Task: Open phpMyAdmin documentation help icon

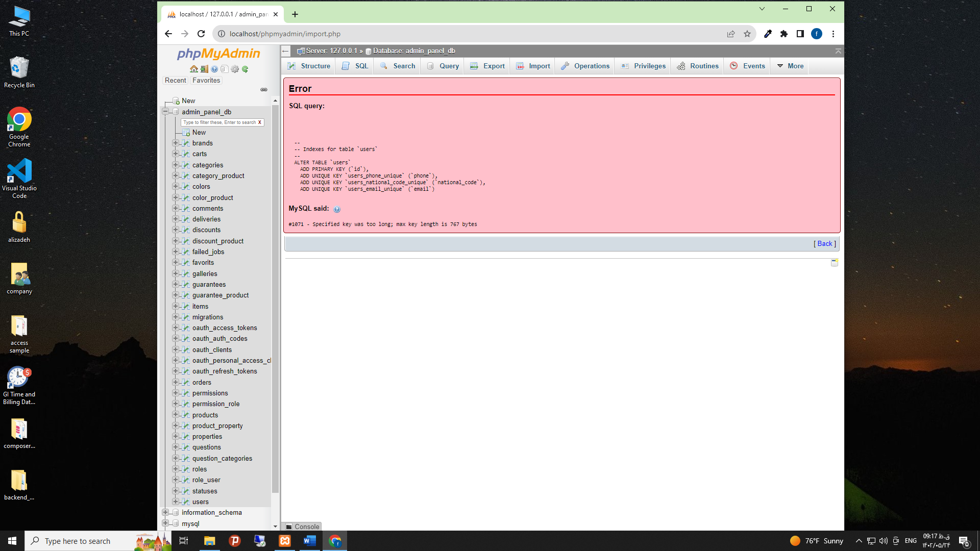Action: (214, 69)
